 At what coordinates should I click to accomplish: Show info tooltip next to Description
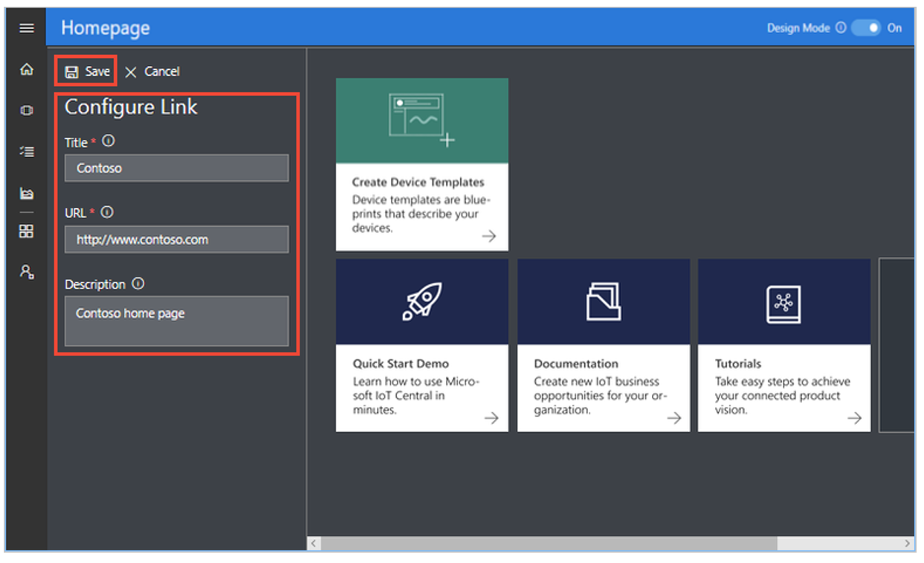pos(138,283)
